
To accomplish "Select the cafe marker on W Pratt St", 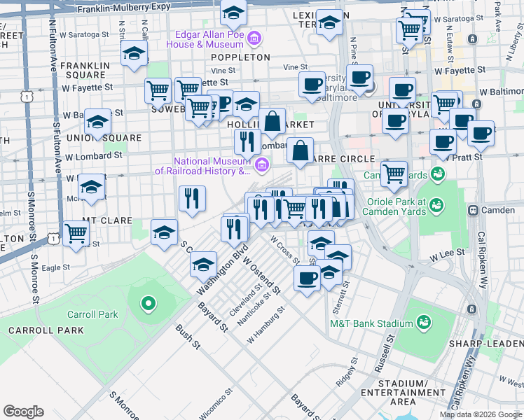I will (x=443, y=144).
